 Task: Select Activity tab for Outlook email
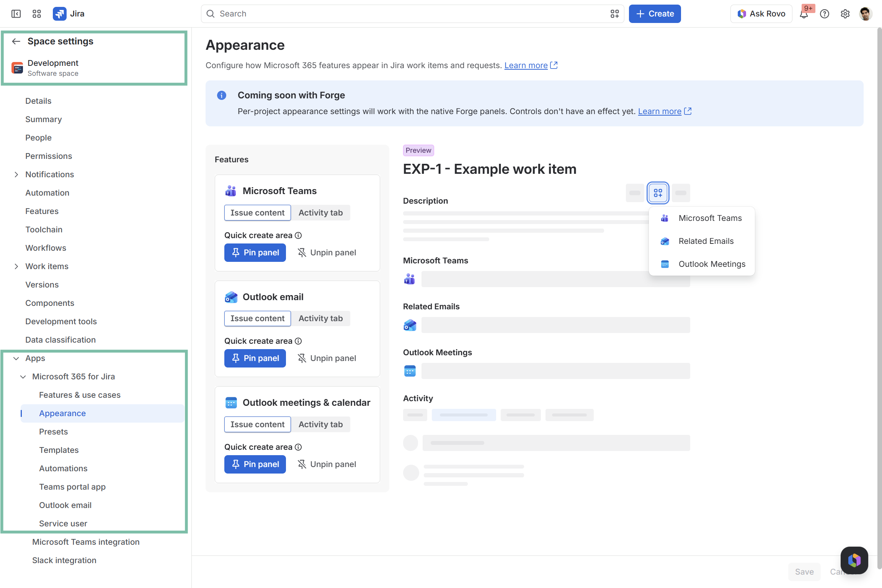[321, 318]
